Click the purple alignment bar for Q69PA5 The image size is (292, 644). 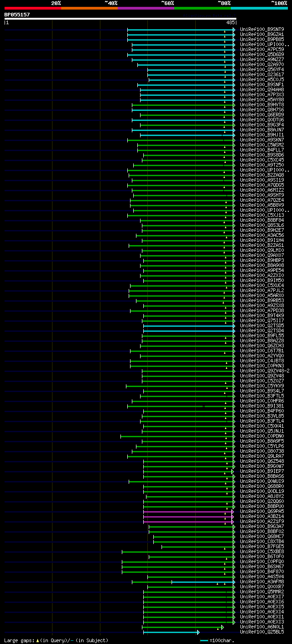[188, 512]
